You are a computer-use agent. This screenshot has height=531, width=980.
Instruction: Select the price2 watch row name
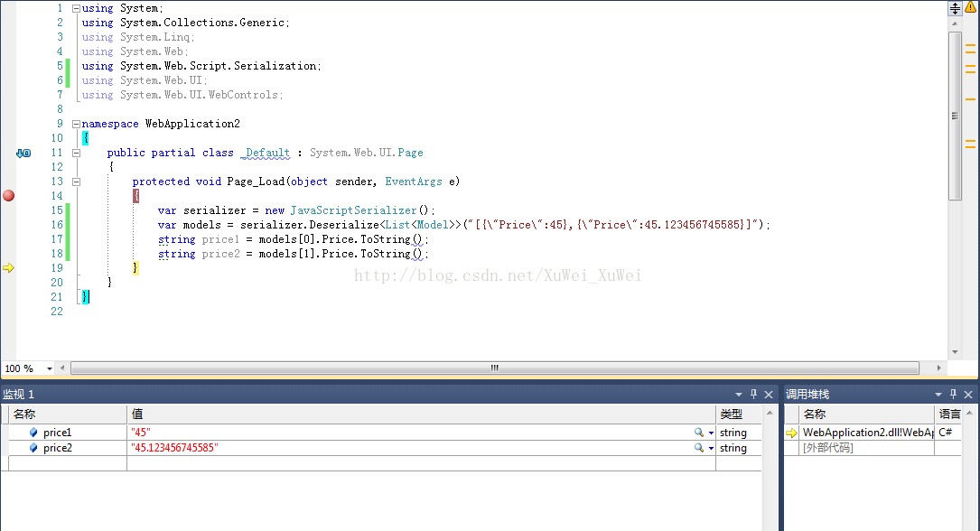pyautogui.click(x=58, y=448)
